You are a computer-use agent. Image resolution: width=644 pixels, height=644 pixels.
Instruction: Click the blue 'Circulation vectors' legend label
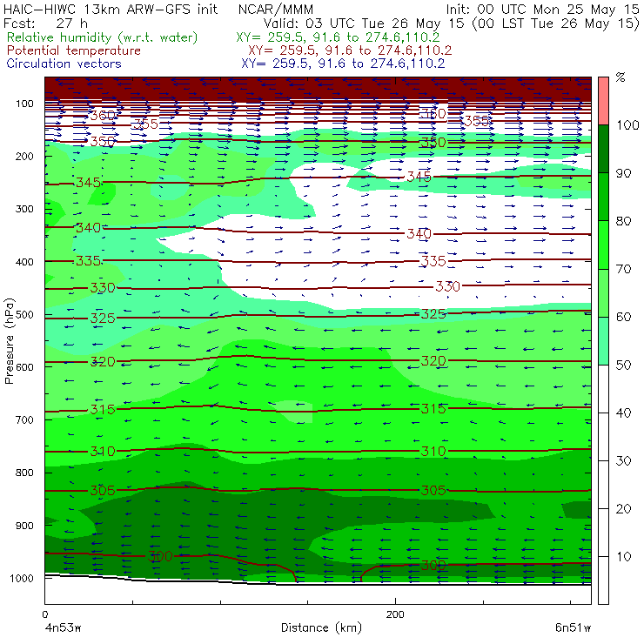[64, 64]
